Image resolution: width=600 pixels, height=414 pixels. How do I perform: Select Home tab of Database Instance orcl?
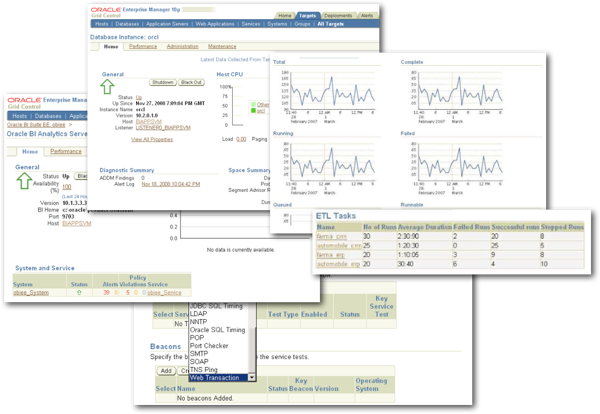tap(111, 46)
